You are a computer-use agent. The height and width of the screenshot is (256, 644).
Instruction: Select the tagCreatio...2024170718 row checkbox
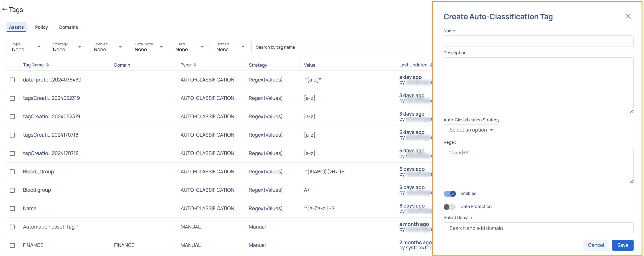tap(12, 153)
